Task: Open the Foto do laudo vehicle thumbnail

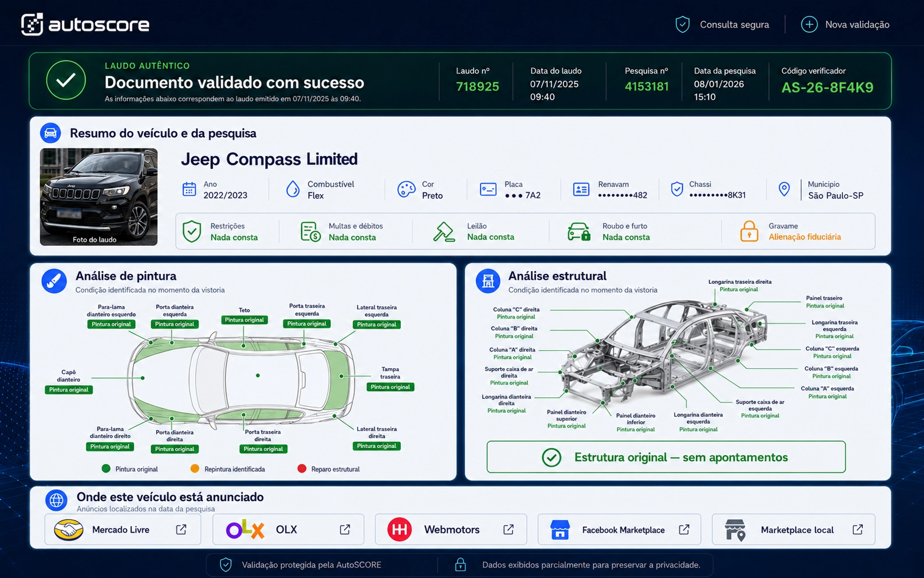Action: 98,197
